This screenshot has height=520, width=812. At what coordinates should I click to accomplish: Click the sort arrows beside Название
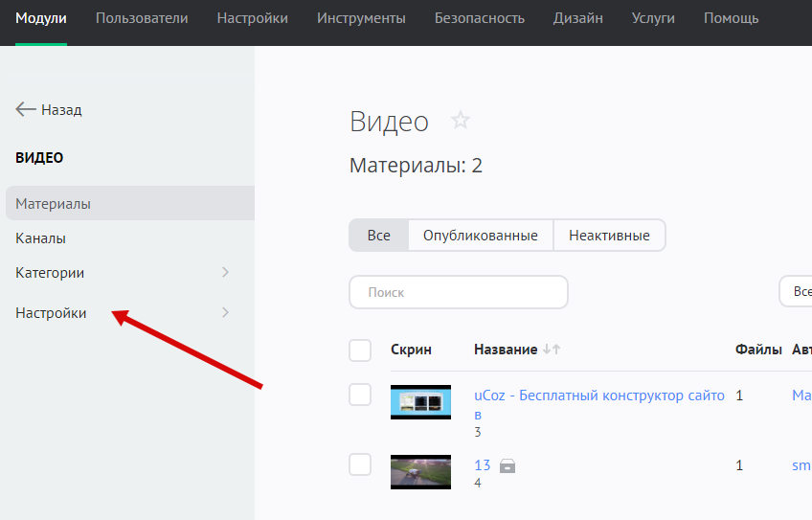coord(552,350)
